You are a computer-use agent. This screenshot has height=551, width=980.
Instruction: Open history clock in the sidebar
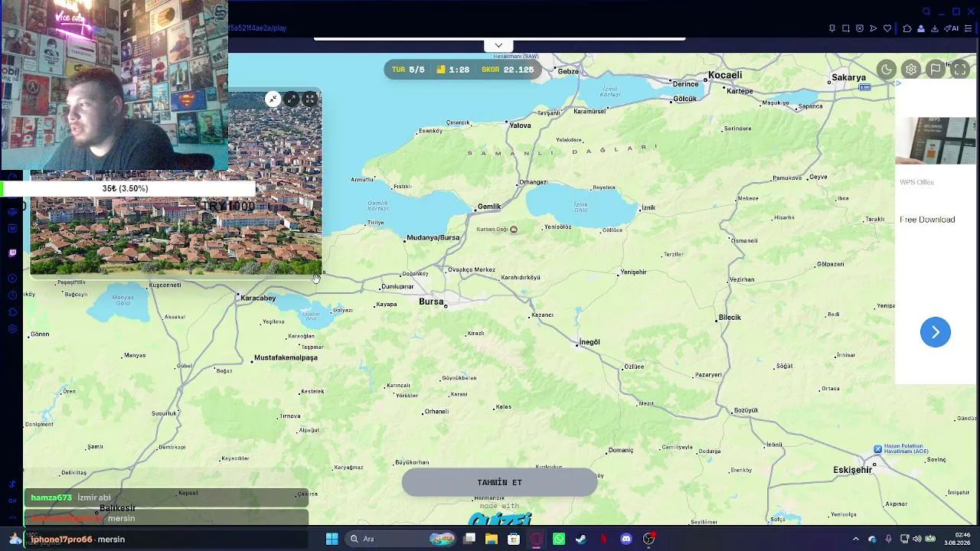click(12, 295)
